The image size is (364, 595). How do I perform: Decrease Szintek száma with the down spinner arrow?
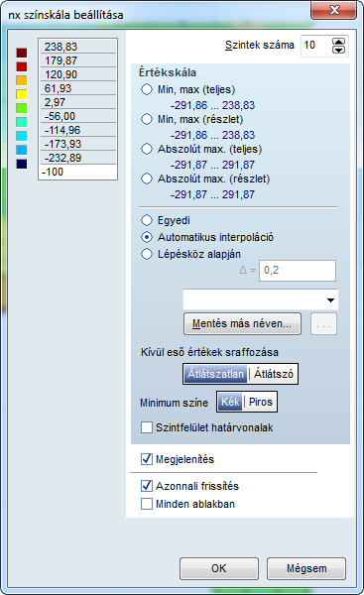(338, 50)
